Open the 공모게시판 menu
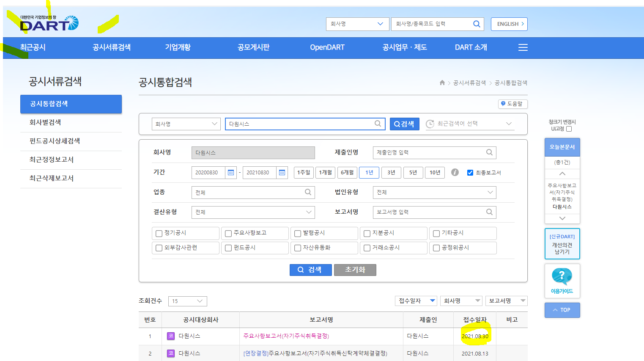The image size is (644, 361). 253,47
